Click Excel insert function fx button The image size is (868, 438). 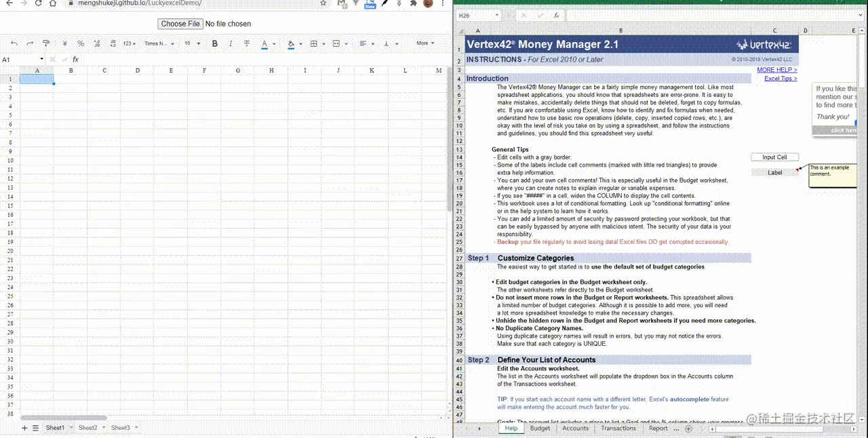tap(556, 15)
